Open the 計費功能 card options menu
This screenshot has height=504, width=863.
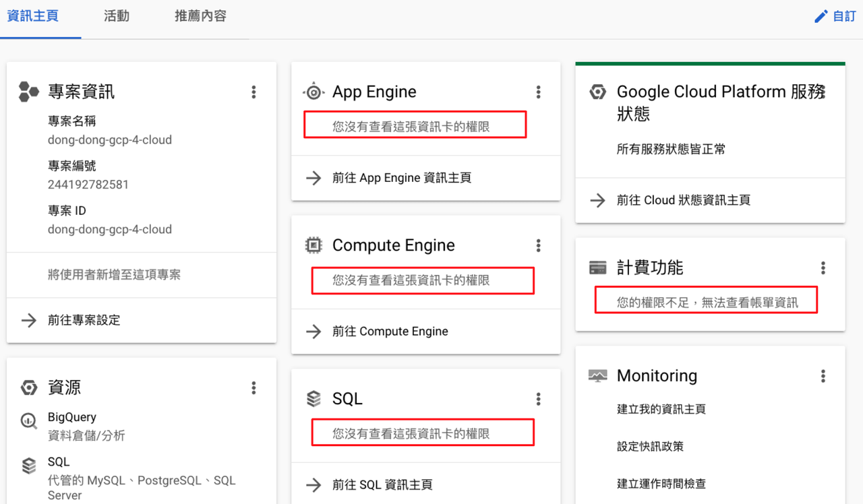tap(823, 268)
